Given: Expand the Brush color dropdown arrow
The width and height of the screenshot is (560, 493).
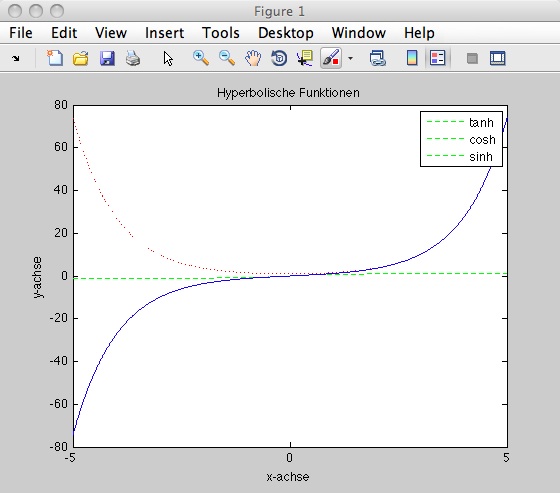Looking at the screenshot, I should (350, 58).
